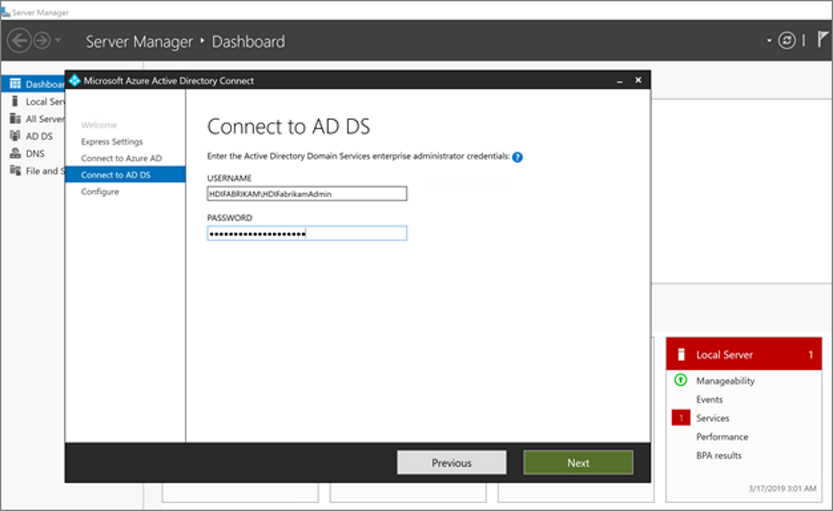The image size is (833, 511).
Task: Open the Local Server red tile header
Action: (x=744, y=354)
